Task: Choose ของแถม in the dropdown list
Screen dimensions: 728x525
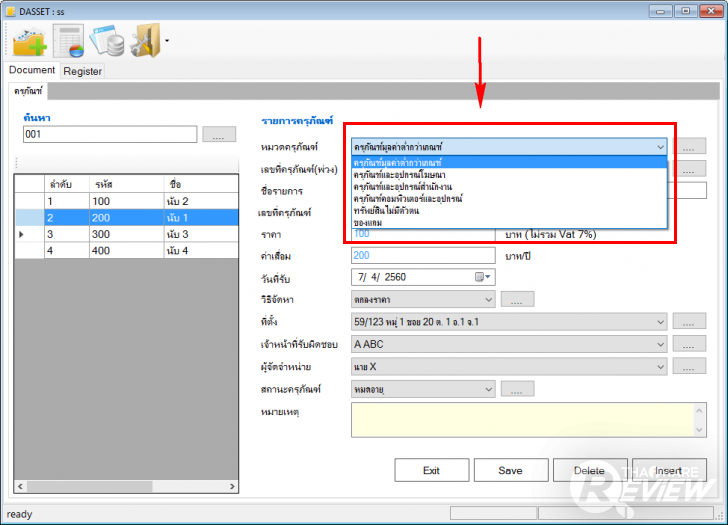Action: point(509,222)
